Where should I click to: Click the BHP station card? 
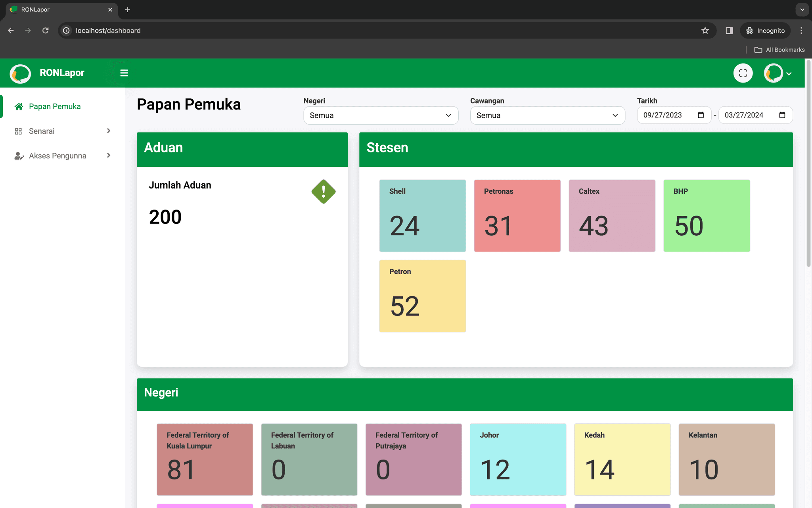pyautogui.click(x=707, y=216)
